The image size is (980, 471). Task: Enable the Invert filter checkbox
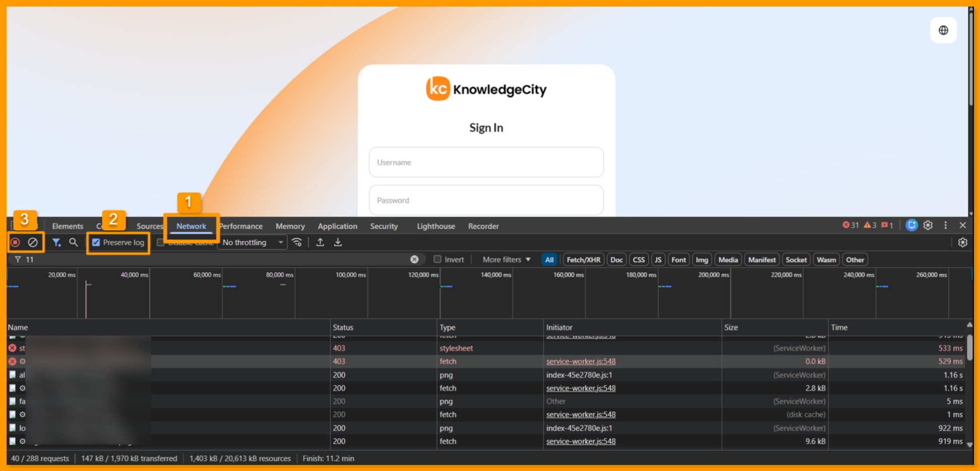pyautogui.click(x=437, y=259)
